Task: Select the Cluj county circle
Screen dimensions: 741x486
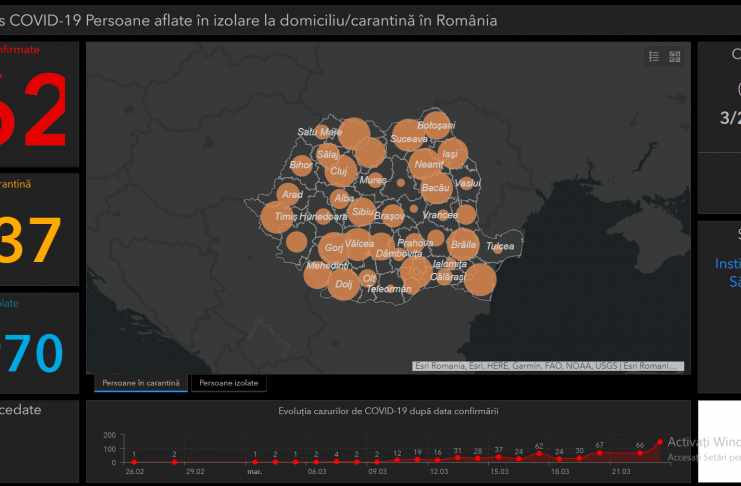Action: pos(340,170)
